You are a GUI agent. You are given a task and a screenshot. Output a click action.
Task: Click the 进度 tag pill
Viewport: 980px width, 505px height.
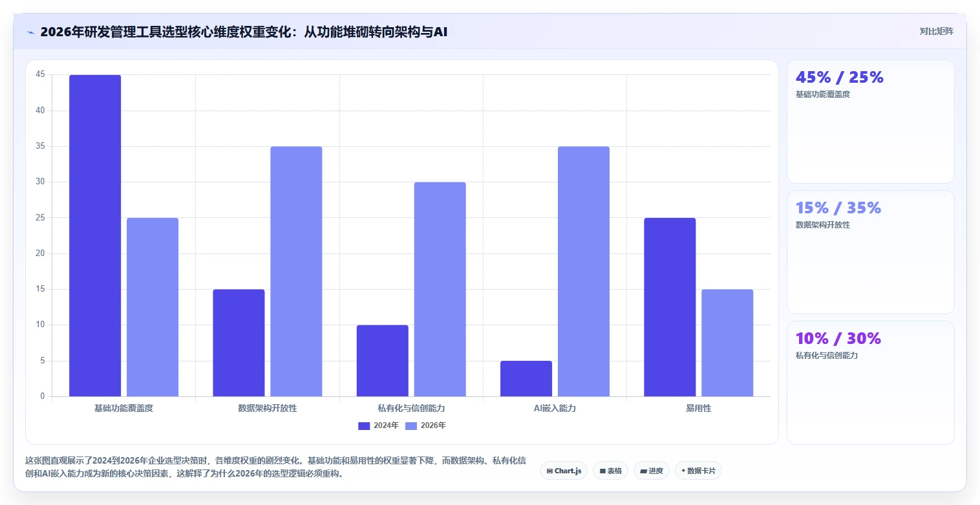[x=652, y=471]
